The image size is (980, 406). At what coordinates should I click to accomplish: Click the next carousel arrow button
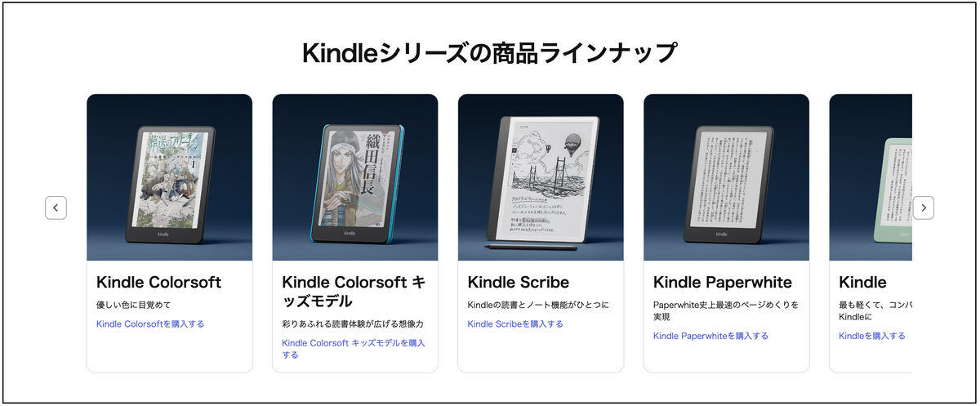click(924, 207)
